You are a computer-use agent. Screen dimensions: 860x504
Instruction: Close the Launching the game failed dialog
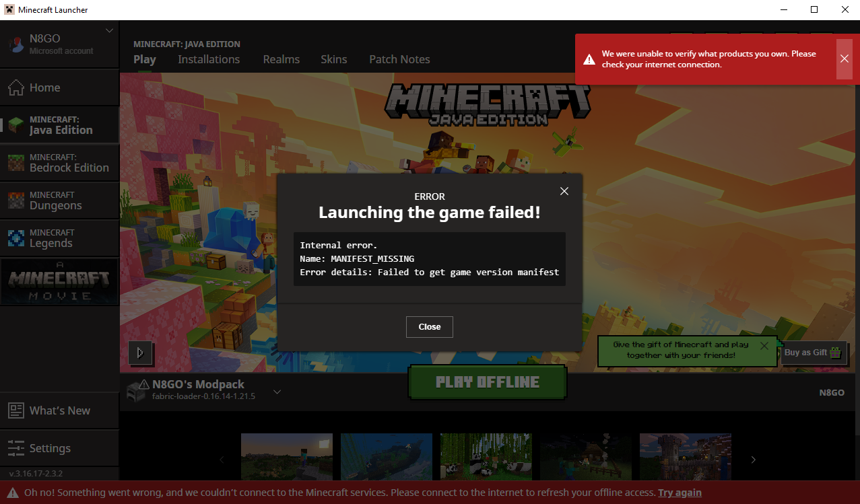[429, 327]
